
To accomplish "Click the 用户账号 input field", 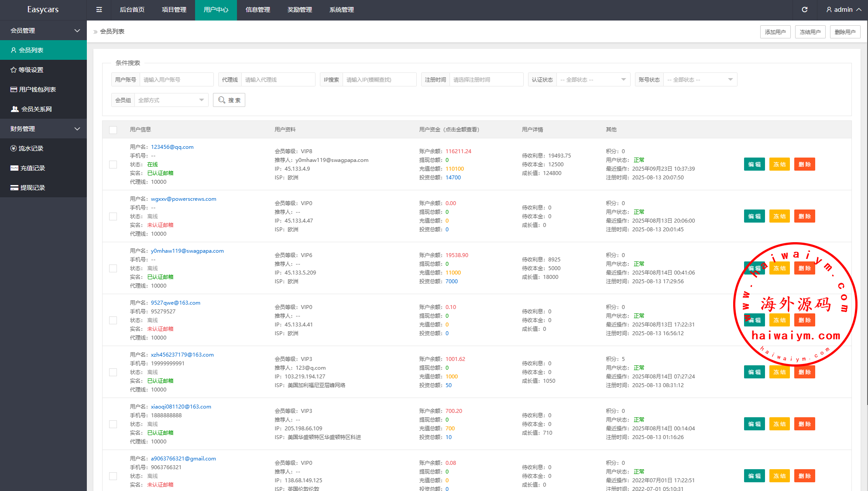I will click(x=176, y=79).
